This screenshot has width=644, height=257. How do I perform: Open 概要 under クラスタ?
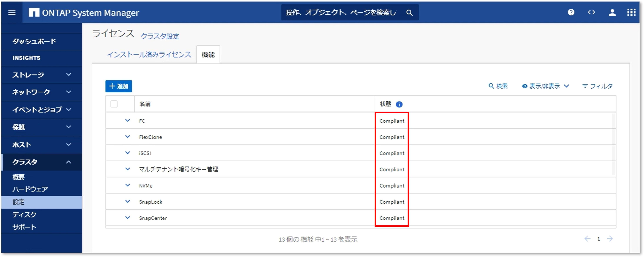click(19, 177)
